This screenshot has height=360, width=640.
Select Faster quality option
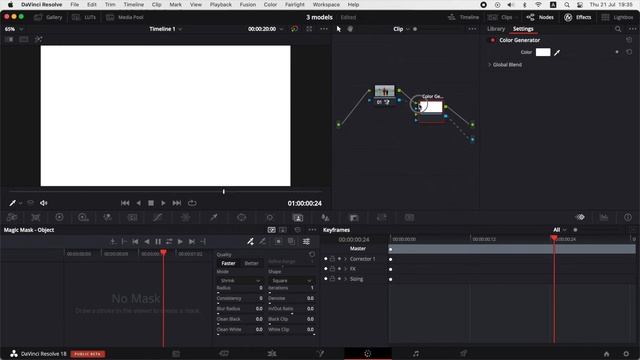click(228, 263)
